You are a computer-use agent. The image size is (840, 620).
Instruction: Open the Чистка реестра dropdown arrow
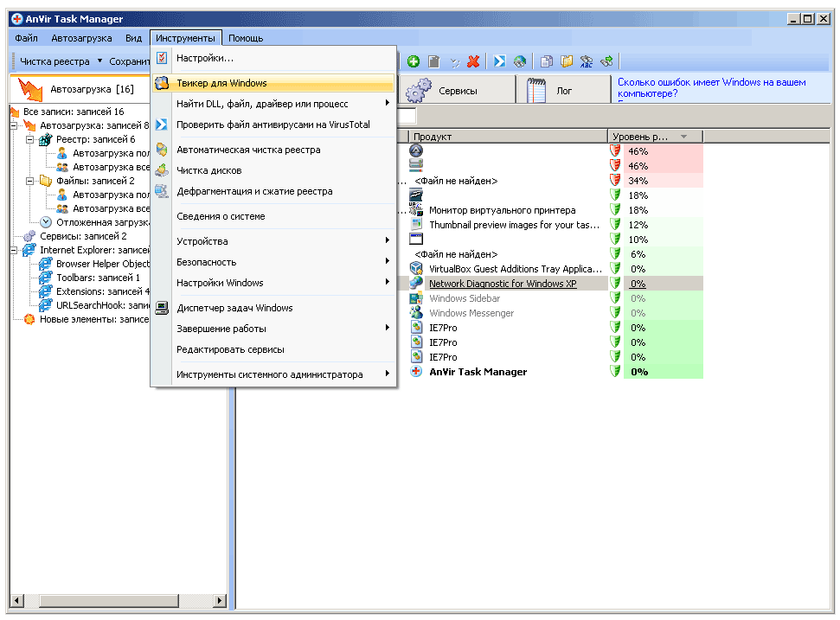[99, 61]
